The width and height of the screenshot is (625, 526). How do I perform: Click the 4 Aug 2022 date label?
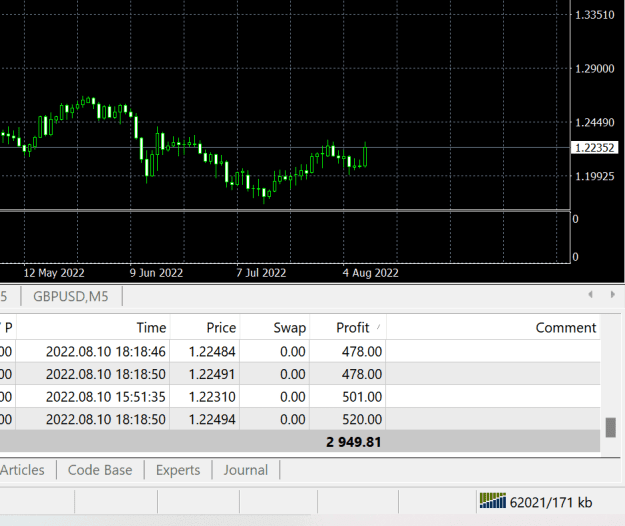[x=370, y=273]
